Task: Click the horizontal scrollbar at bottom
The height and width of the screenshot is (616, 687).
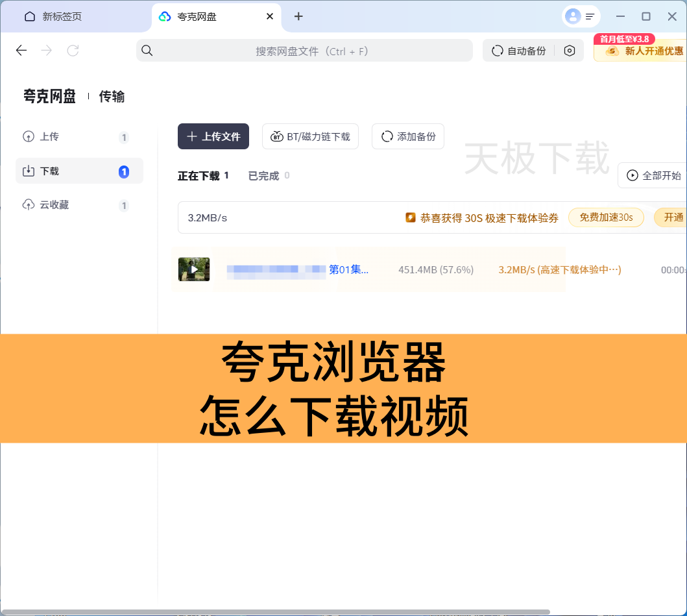Action: (276, 612)
